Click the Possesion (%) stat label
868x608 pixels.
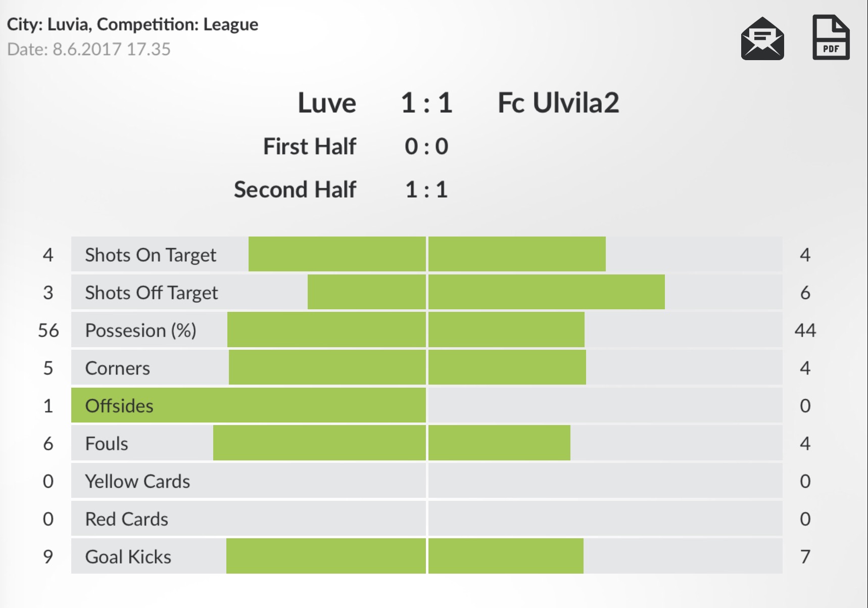(140, 331)
